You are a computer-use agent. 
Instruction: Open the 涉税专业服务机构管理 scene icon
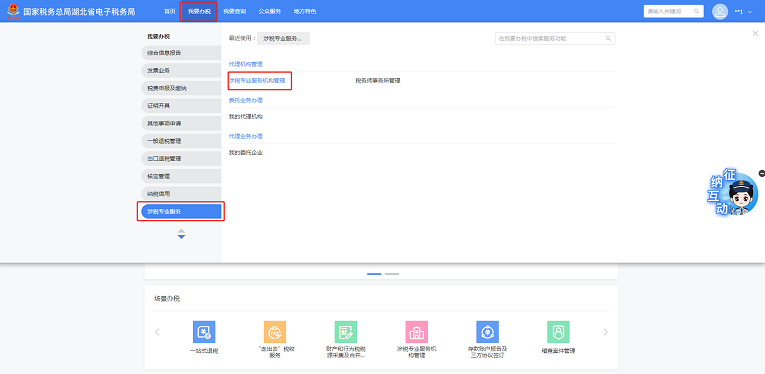(417, 332)
